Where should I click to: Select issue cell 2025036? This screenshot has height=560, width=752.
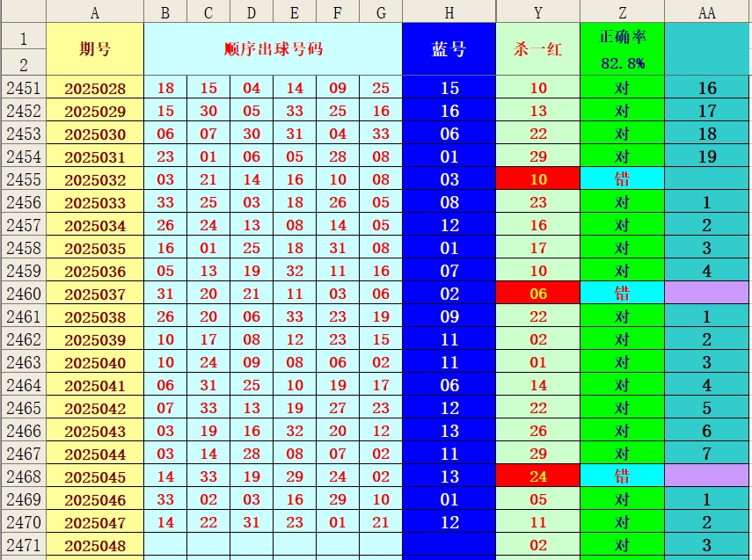[95, 271]
